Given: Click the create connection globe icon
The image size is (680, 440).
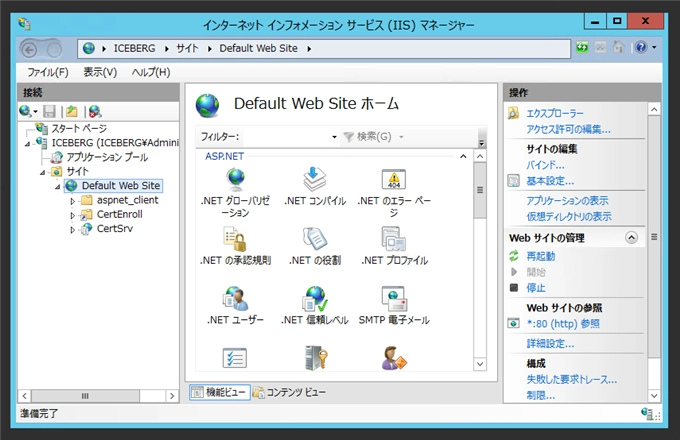Looking at the screenshot, I should coord(25,112).
